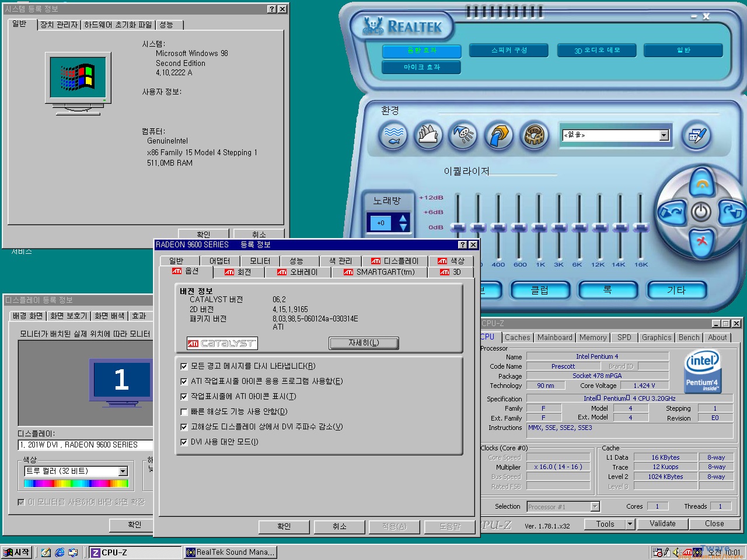Open the About tab in CPU-Z
This screenshot has height=560, width=747.
click(x=717, y=338)
